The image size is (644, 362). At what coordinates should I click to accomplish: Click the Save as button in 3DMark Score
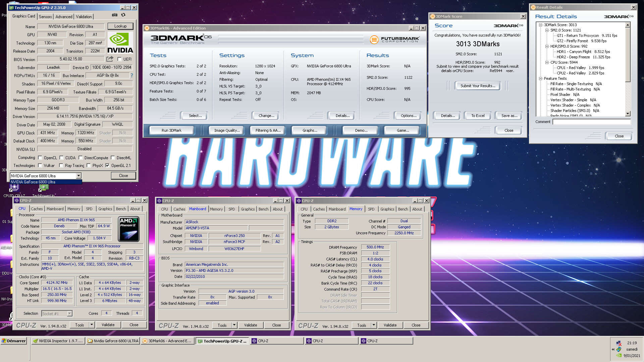coord(509,116)
